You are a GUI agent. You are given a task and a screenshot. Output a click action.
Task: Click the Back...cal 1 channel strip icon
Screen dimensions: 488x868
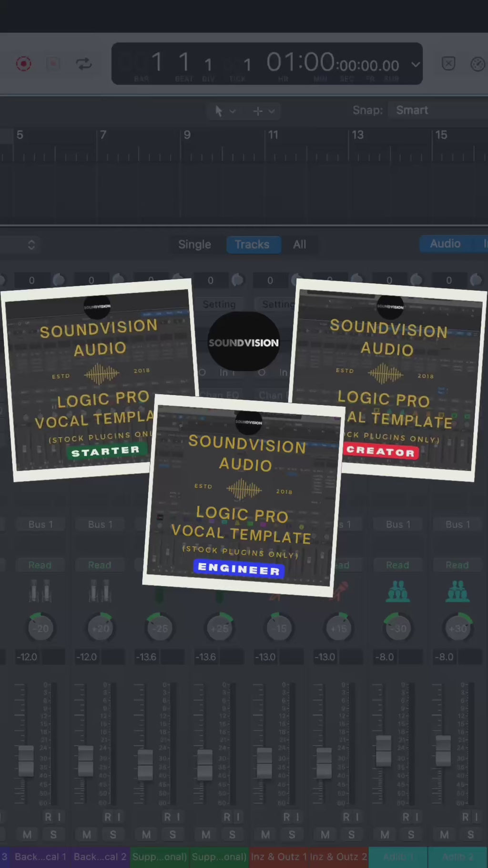pyautogui.click(x=40, y=592)
